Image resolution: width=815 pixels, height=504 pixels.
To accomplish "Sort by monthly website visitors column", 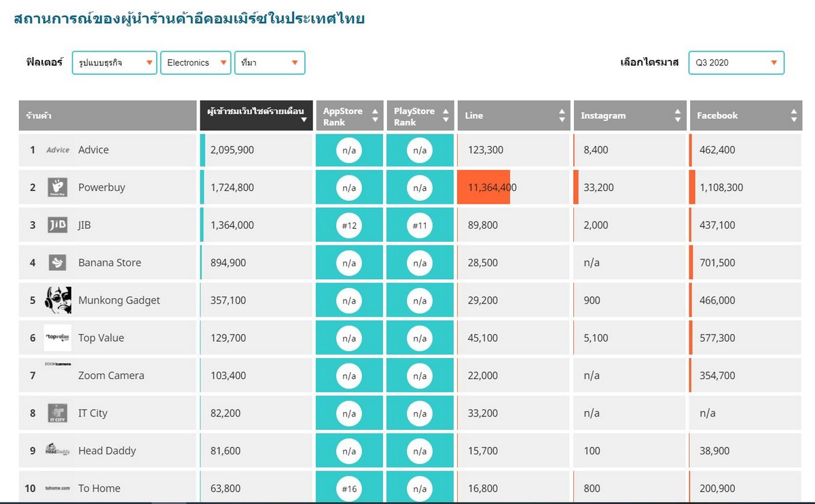I will click(256, 115).
